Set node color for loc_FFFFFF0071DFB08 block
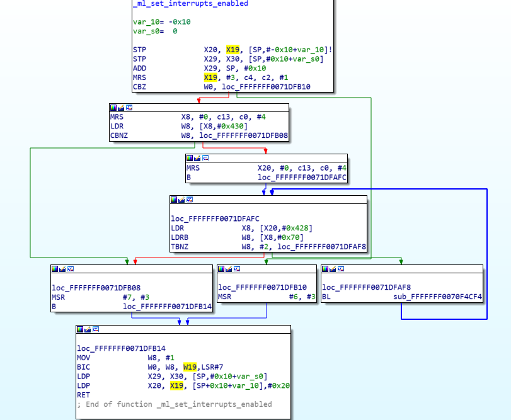 click(x=55, y=269)
